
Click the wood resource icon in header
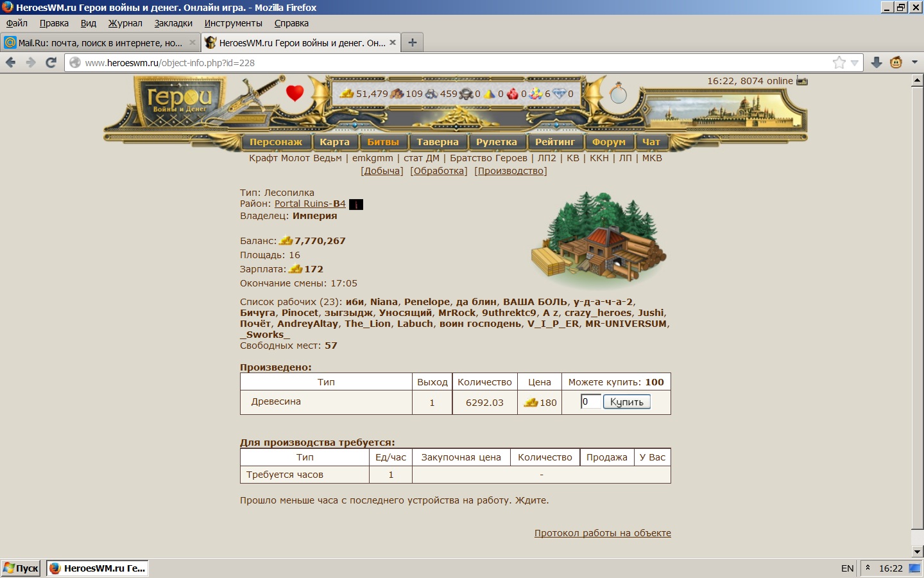pos(397,93)
